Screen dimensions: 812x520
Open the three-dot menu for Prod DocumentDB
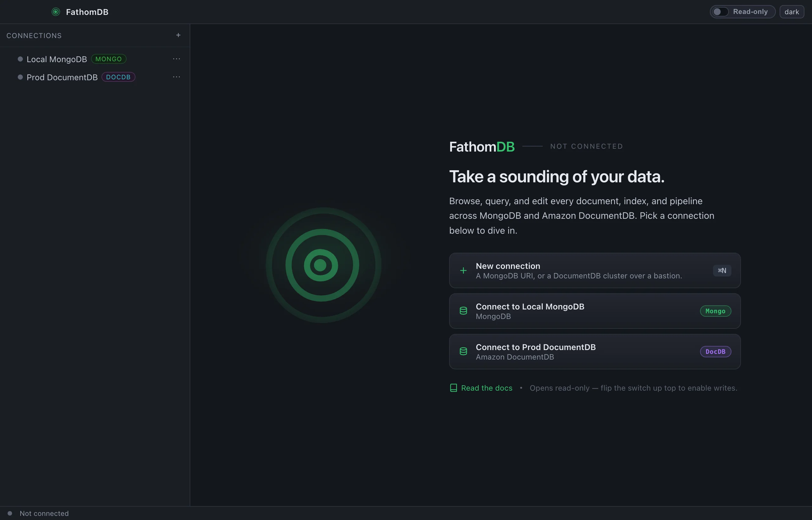(176, 77)
